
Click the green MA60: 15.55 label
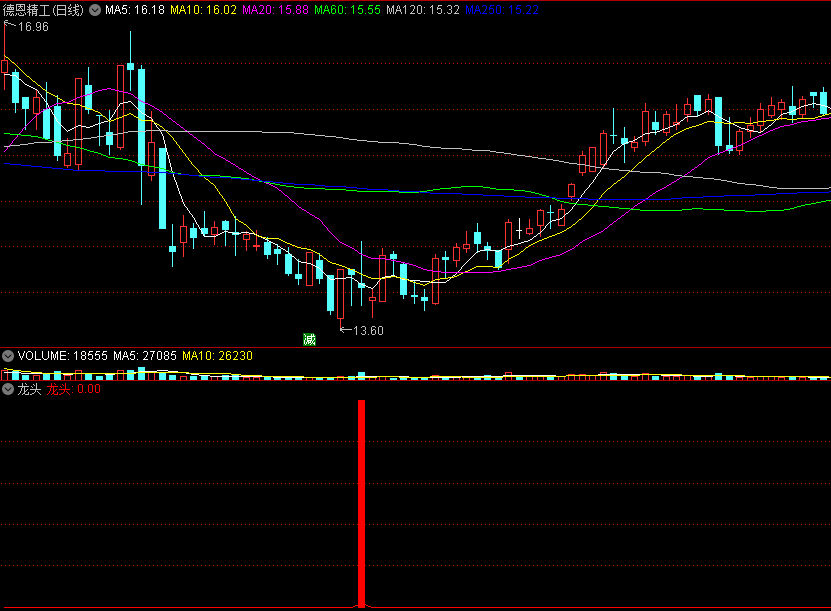(347, 10)
